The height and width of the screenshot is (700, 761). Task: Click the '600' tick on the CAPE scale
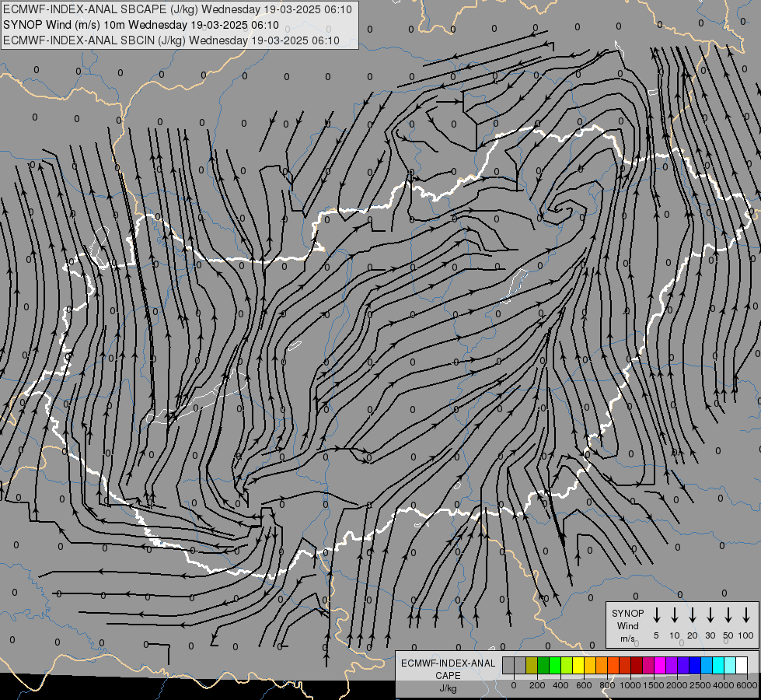click(584, 685)
